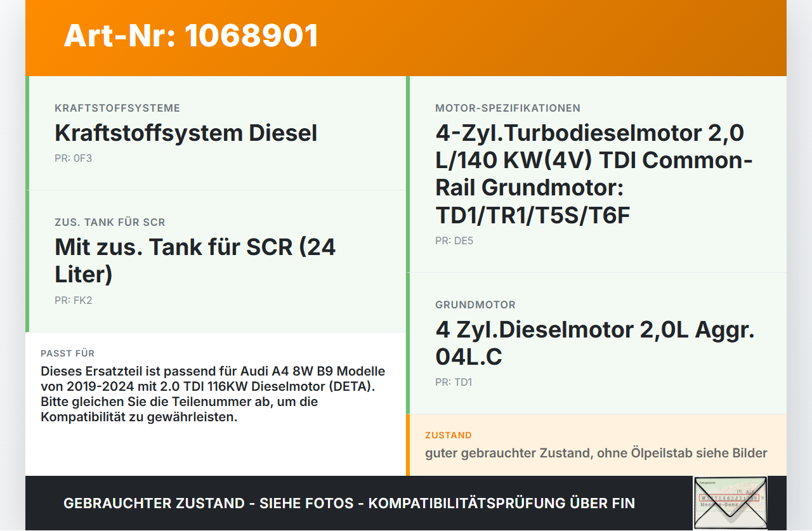The height and width of the screenshot is (531, 812).
Task: Click the PR: FK2 code
Action: (x=74, y=300)
